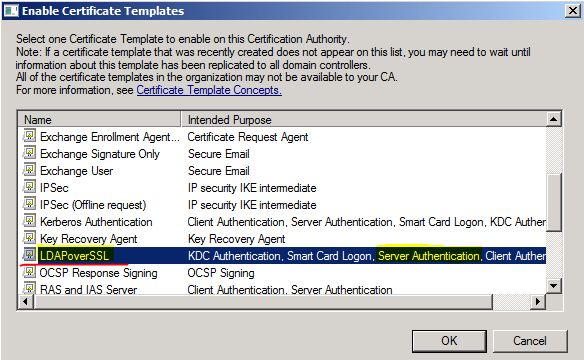The image size is (584, 360).
Task: Click the vertical scrollbar down arrow
Action: (553, 286)
